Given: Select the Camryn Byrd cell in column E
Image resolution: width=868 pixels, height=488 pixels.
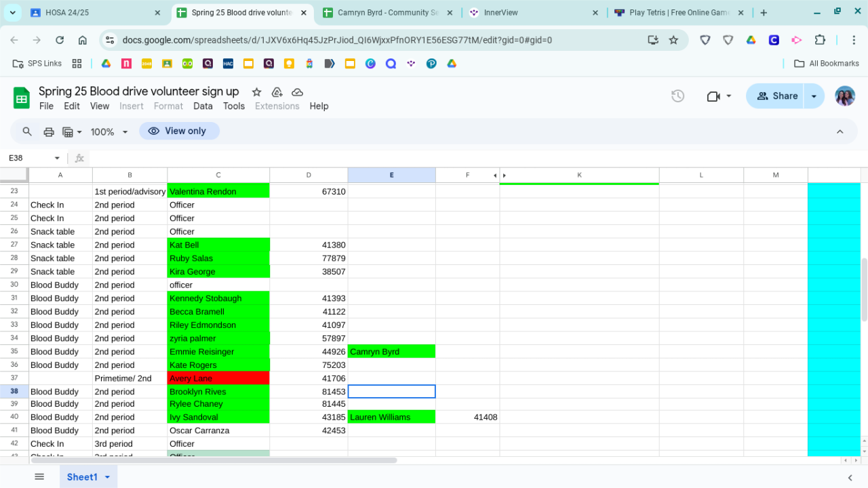Looking at the screenshot, I should (391, 352).
